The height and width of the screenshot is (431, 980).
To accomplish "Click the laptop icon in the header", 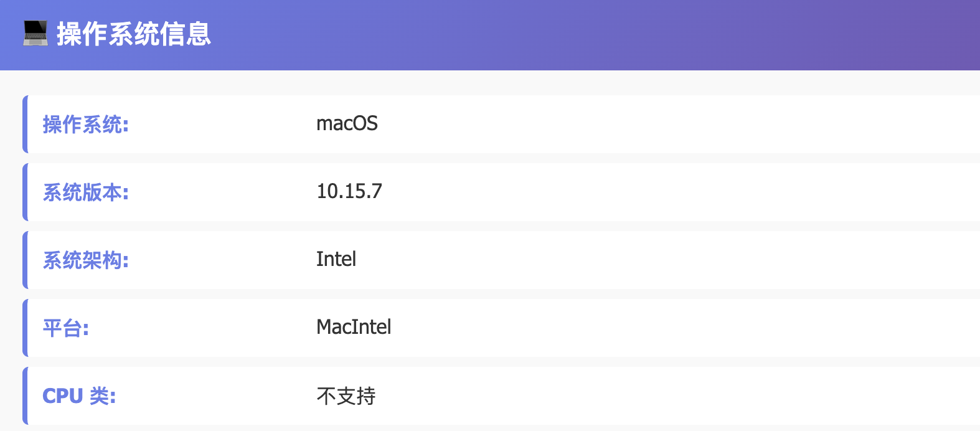I will pyautogui.click(x=35, y=33).
